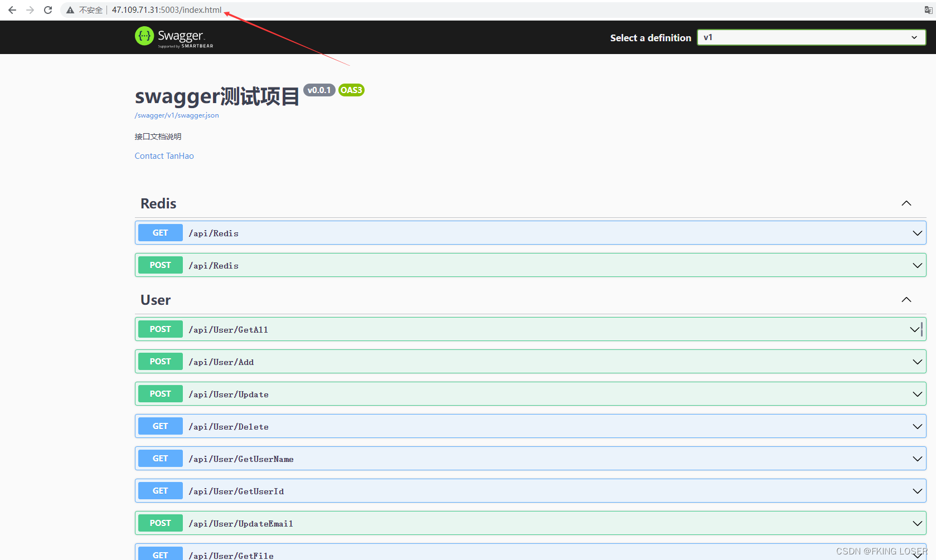Expand /api/User/GetAll with its arrow
Image resolution: width=936 pixels, height=560 pixels.
(915, 329)
